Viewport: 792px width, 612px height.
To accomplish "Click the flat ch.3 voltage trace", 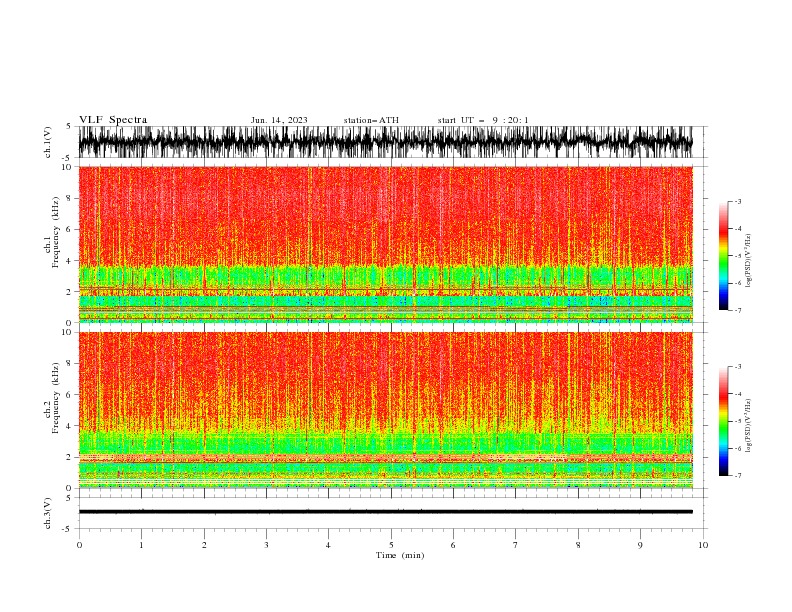I will (x=385, y=512).
